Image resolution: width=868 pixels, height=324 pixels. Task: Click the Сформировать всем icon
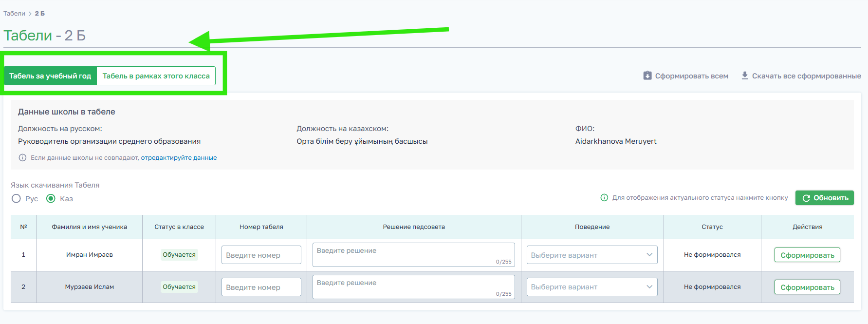647,76
